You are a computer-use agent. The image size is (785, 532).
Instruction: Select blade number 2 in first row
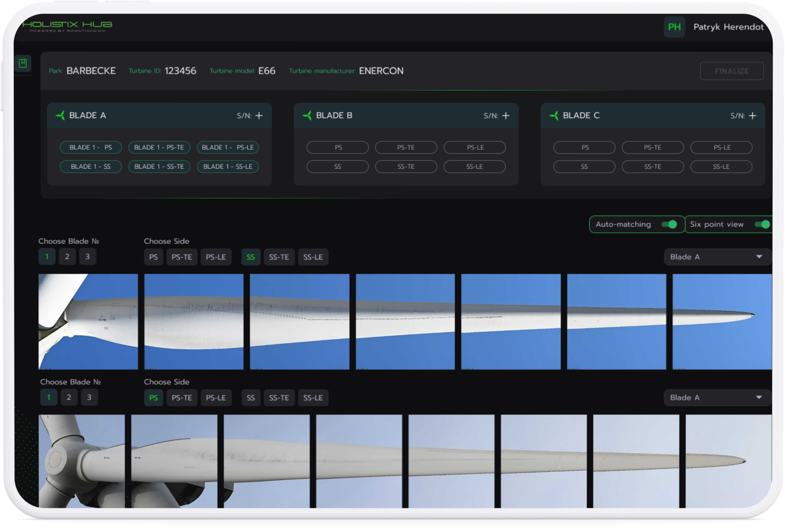click(x=67, y=257)
